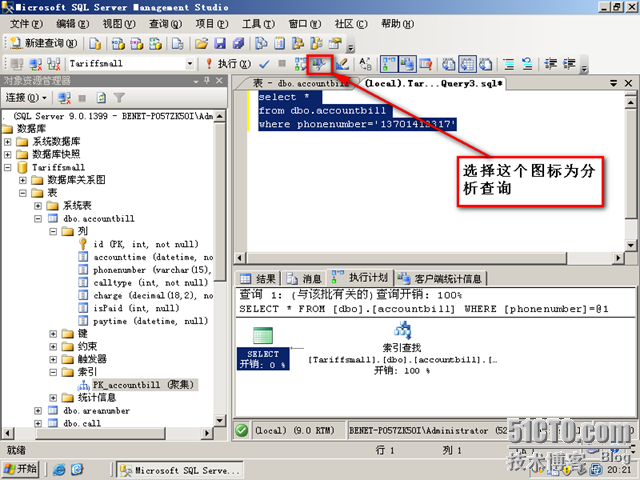Open a new SQL Server Mobile query
640x480 pixels.
coord(178,43)
